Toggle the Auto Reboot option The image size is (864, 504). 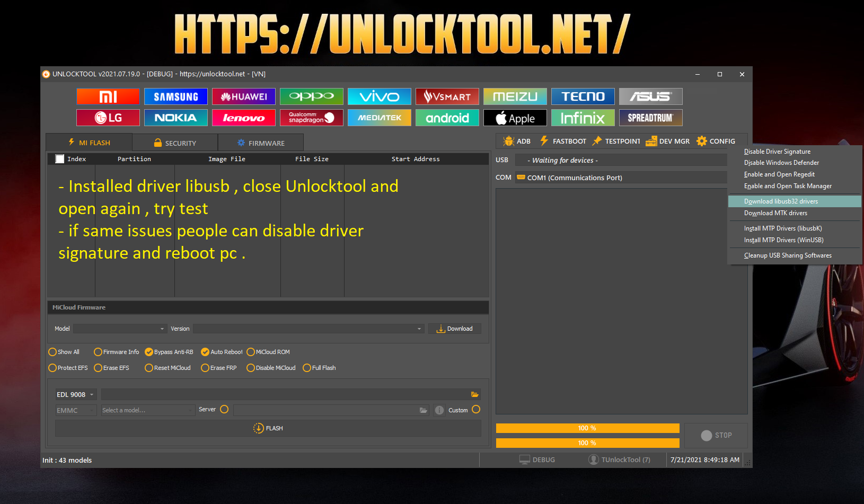coord(222,352)
